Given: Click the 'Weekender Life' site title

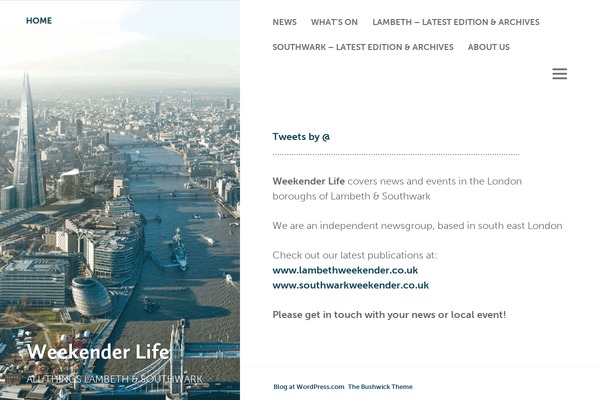Looking at the screenshot, I should (98, 351).
